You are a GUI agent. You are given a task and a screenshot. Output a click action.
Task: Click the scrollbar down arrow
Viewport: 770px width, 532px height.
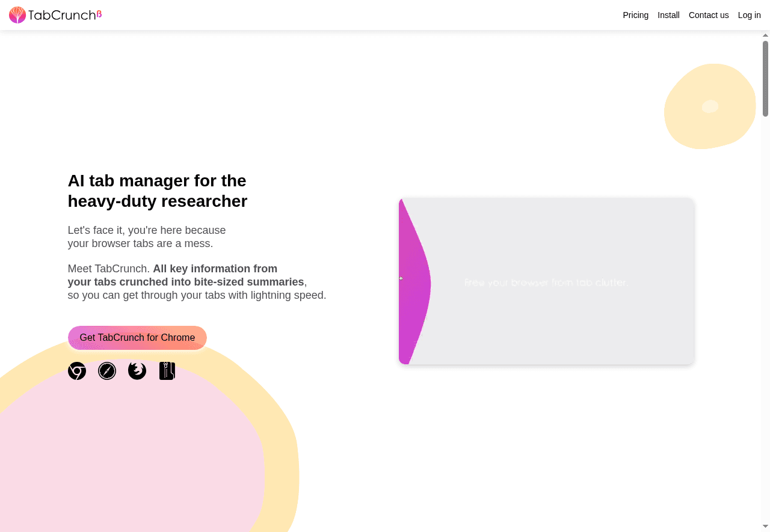tap(765, 527)
